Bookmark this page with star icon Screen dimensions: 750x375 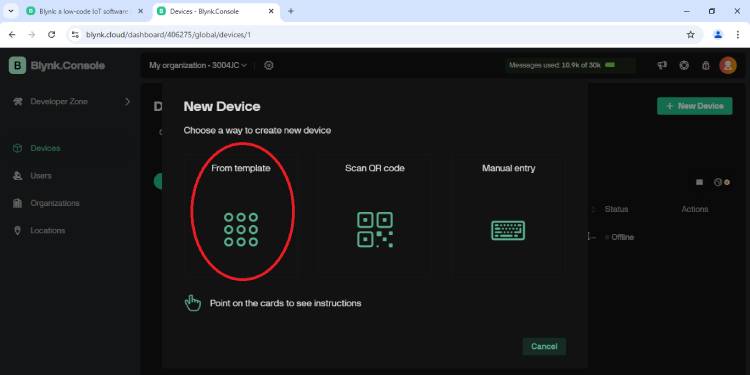[690, 34]
